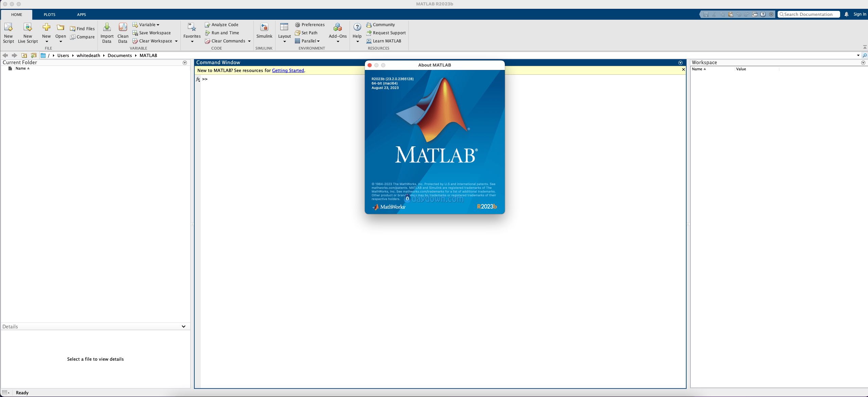868x397 pixels.
Task: Click the Search Documentation field
Action: (x=809, y=14)
